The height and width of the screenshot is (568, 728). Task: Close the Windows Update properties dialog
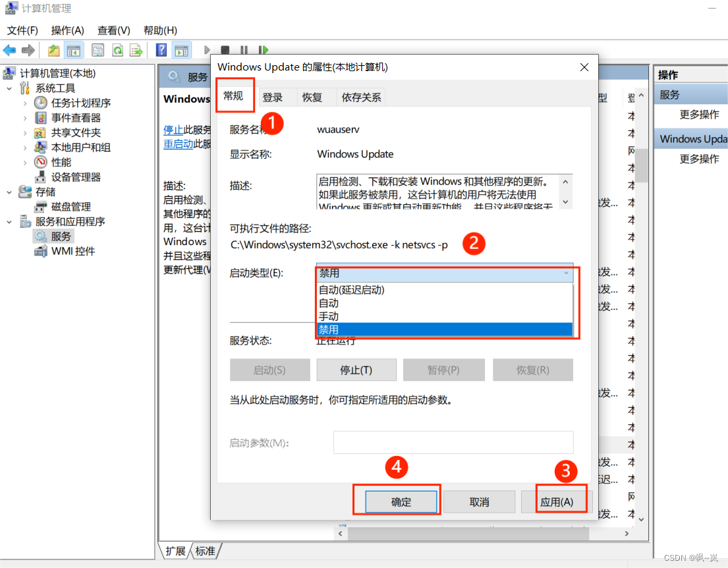[584, 67]
